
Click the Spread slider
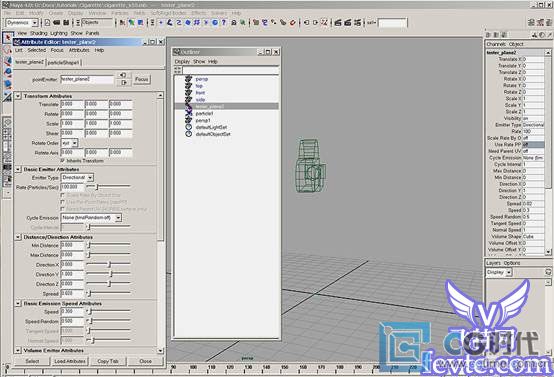coord(108,293)
